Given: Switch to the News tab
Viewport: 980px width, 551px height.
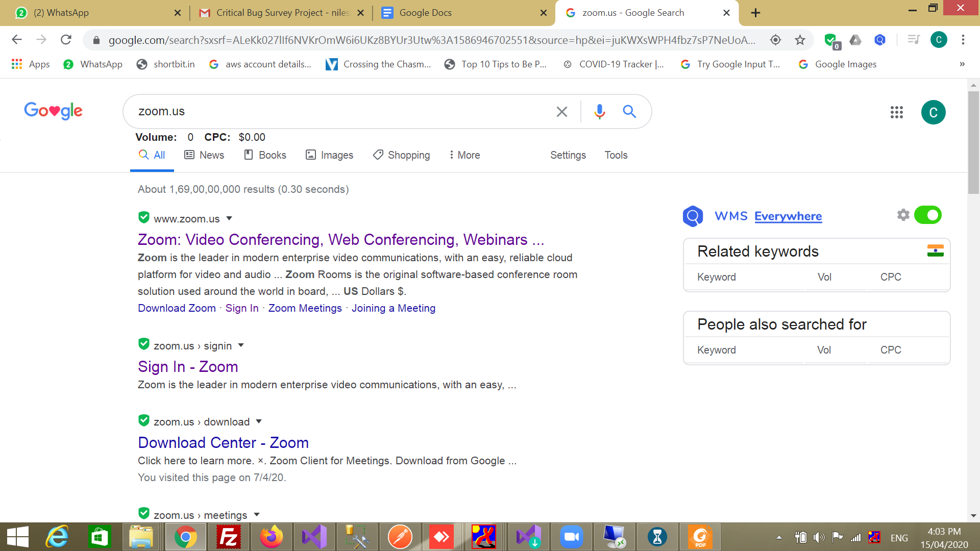Looking at the screenshot, I should click(204, 155).
